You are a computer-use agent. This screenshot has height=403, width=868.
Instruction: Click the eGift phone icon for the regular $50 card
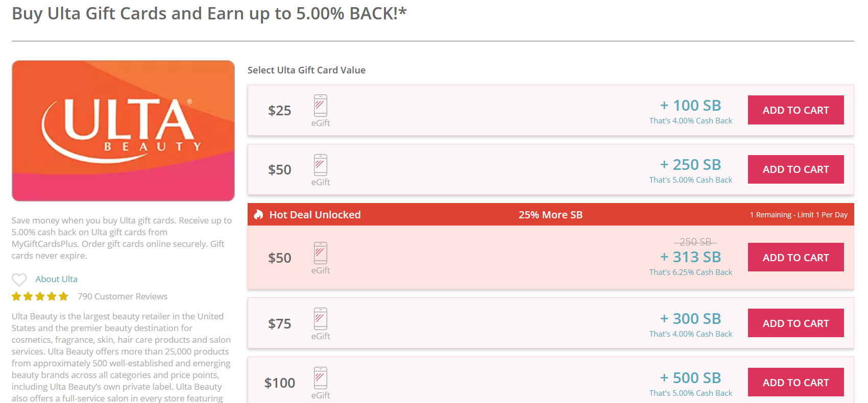tap(321, 165)
